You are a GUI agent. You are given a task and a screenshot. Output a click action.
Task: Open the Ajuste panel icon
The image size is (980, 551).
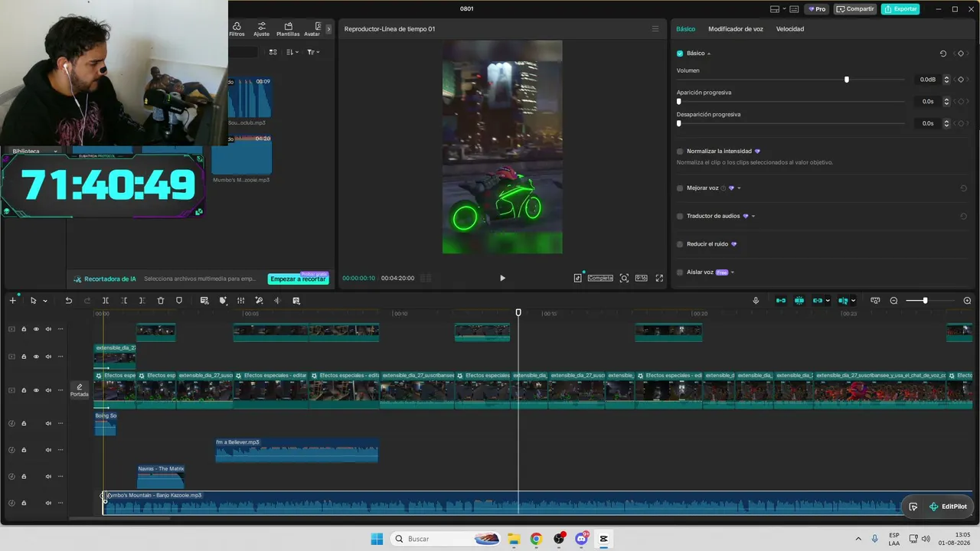(x=262, y=29)
